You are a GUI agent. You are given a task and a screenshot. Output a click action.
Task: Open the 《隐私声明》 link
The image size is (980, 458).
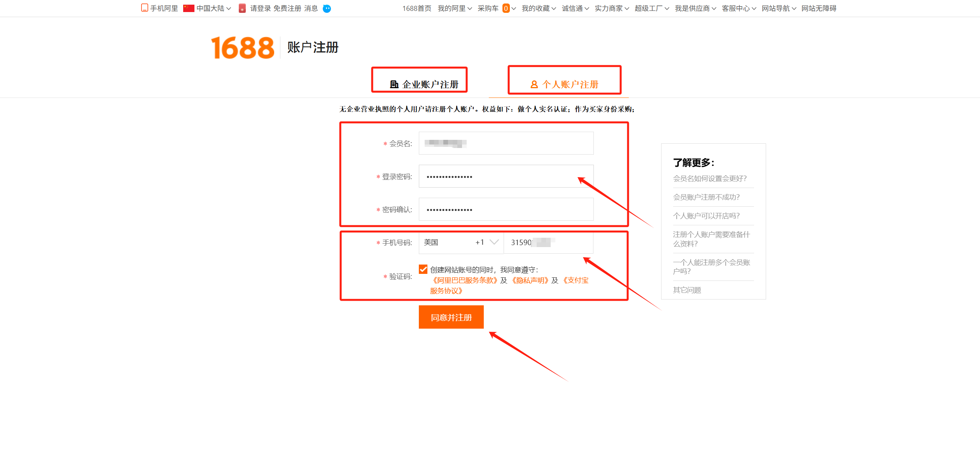click(530, 280)
